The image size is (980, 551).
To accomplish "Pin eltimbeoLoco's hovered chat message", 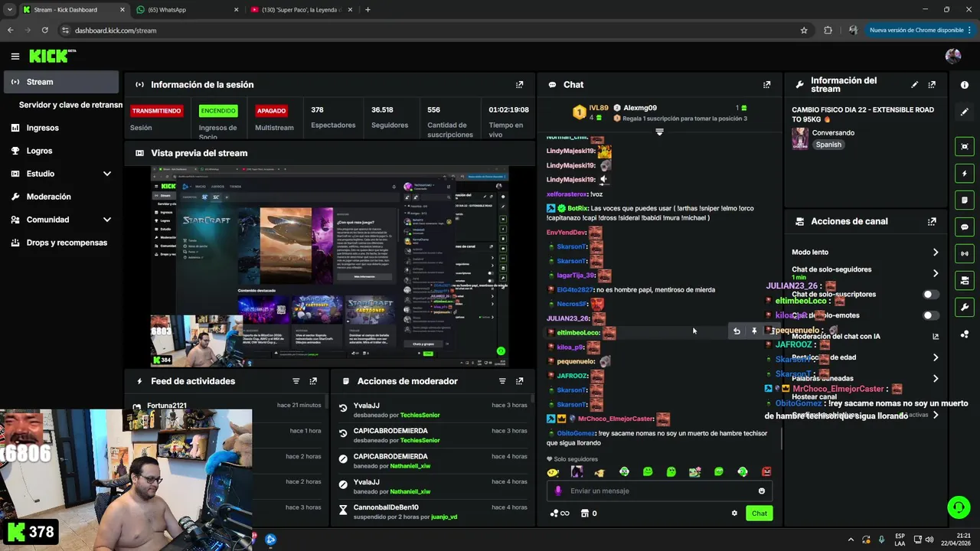I will point(754,331).
